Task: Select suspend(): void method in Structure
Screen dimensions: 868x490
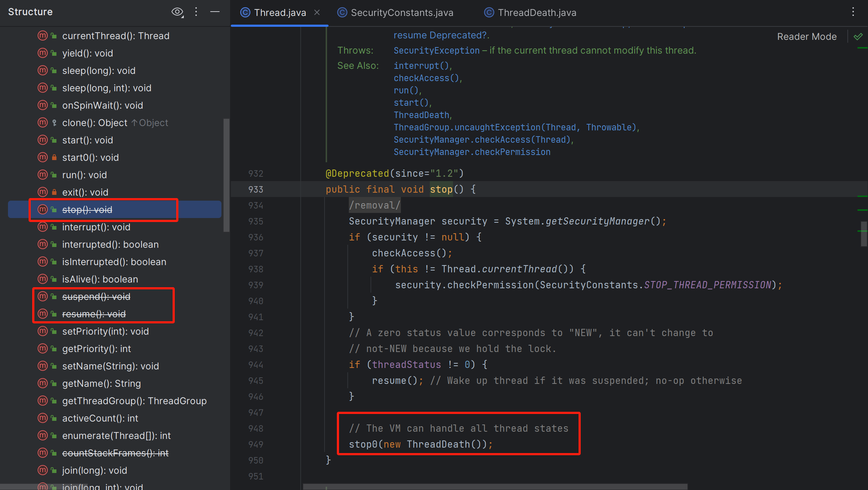Action: [96, 297]
